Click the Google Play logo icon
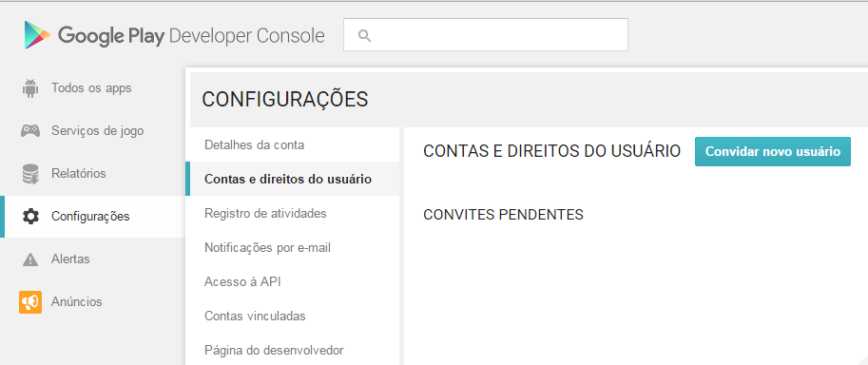This screenshot has width=868, height=365. pyautogui.click(x=37, y=35)
